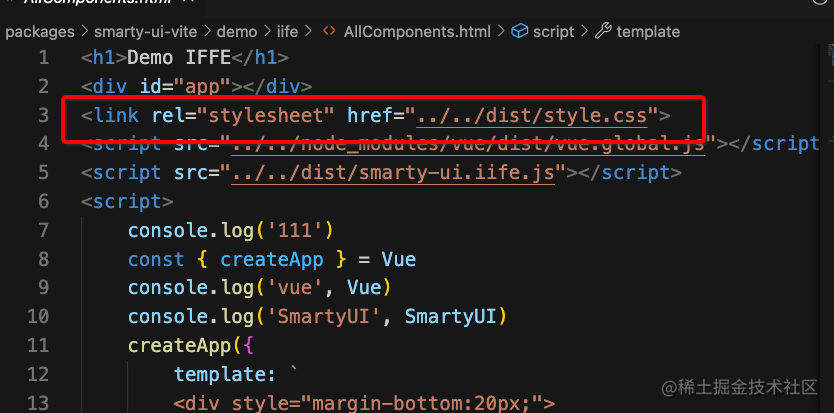Click the Demo IFFE heading text

(181, 57)
